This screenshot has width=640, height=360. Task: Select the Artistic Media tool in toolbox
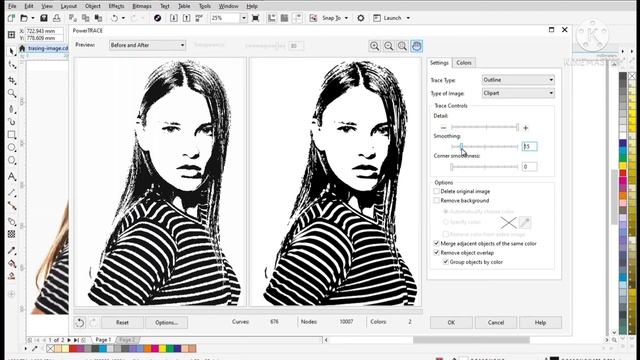click(x=12, y=122)
